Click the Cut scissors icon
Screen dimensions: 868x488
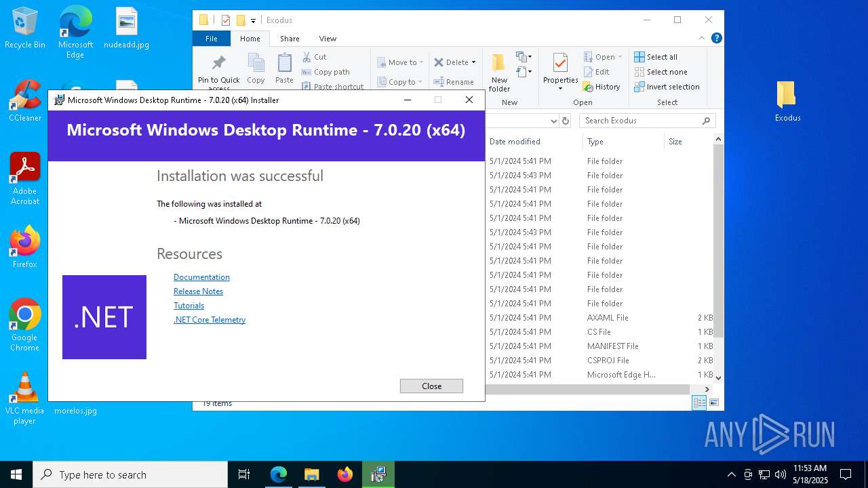(x=307, y=57)
